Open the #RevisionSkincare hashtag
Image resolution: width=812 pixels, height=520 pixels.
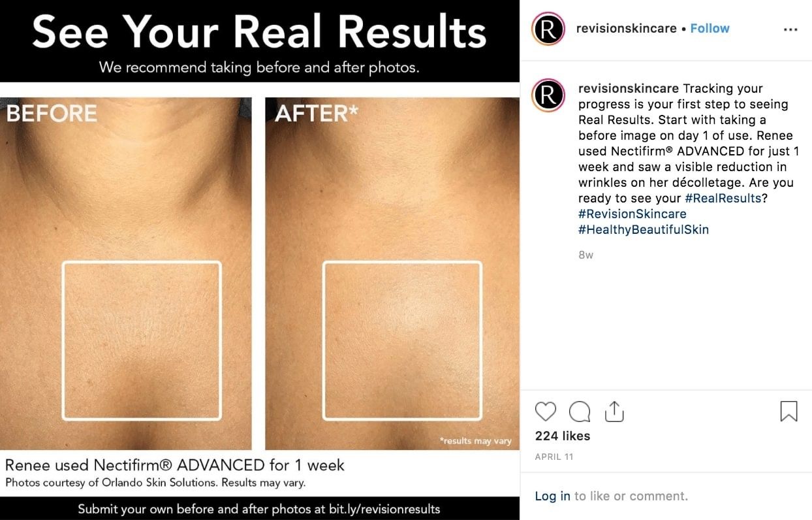(632, 214)
